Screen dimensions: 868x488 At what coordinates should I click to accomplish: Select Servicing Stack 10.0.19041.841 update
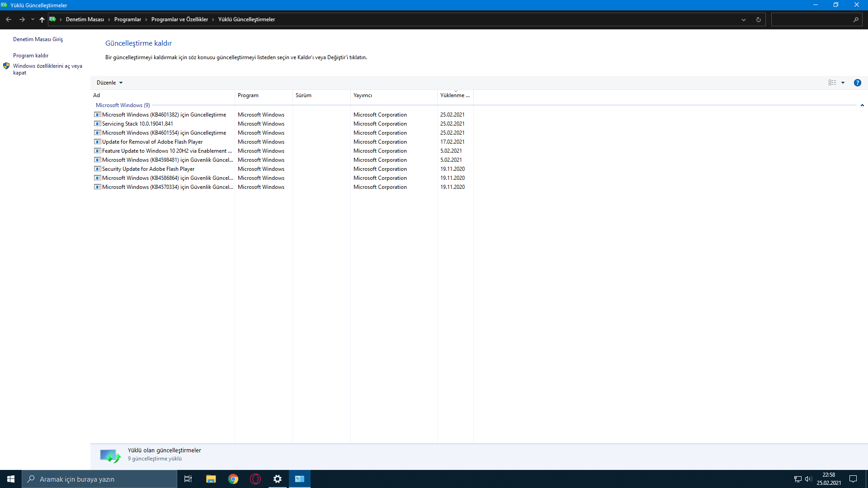[137, 124]
